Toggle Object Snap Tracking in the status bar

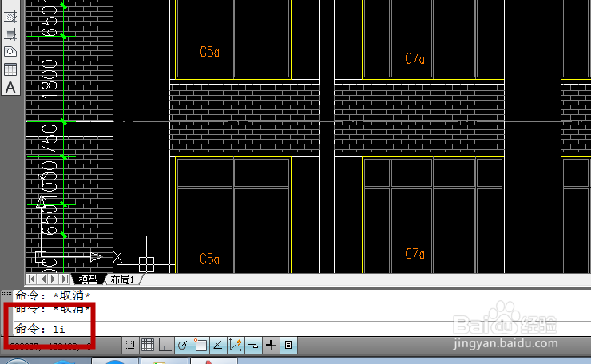click(x=218, y=345)
